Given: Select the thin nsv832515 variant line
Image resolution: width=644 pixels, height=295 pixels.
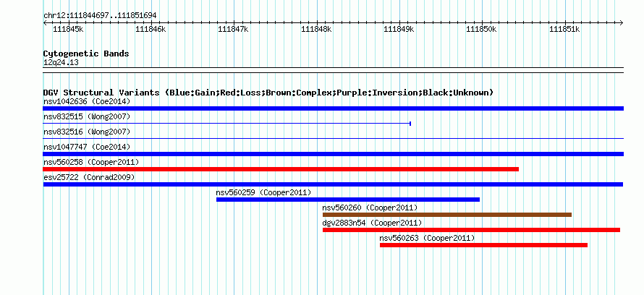Looking at the screenshot, I should 227,124.
